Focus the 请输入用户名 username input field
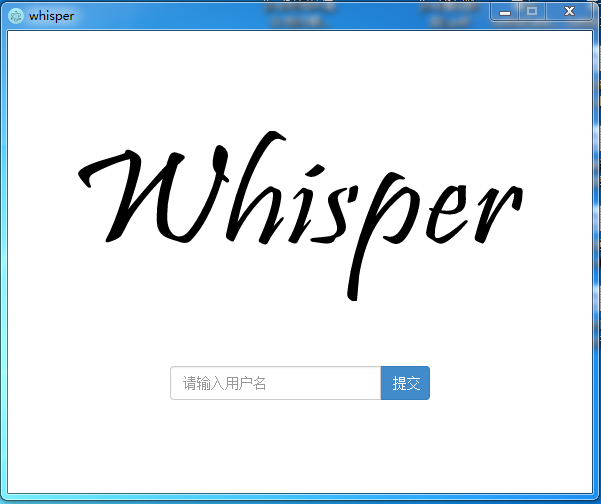 [275, 383]
